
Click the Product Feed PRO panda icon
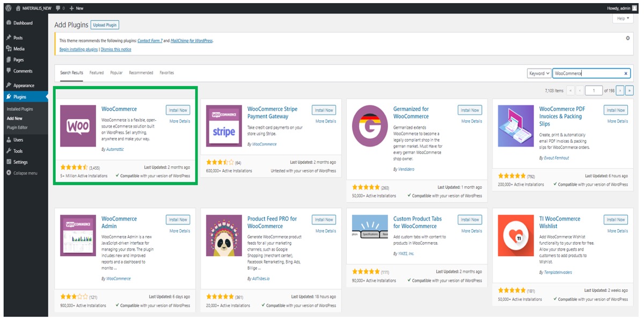click(224, 237)
